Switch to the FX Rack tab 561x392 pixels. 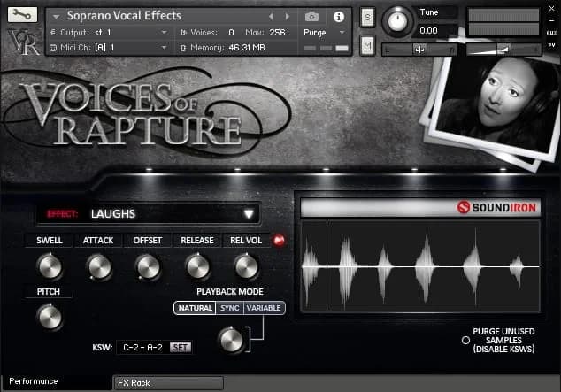point(168,383)
